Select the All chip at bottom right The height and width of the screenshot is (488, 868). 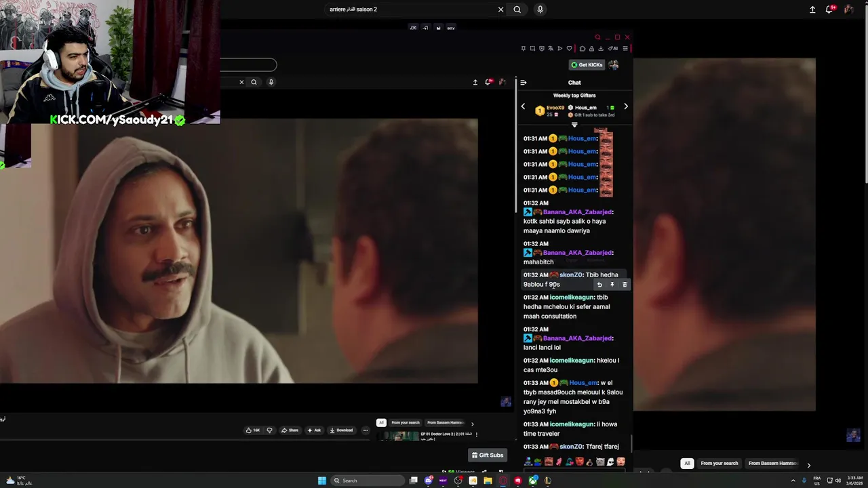[687, 464]
